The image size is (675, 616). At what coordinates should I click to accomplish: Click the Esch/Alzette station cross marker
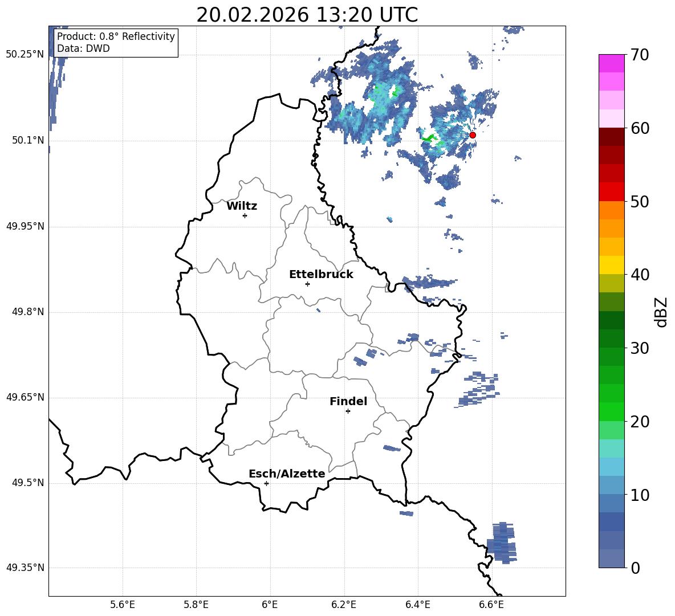click(266, 483)
